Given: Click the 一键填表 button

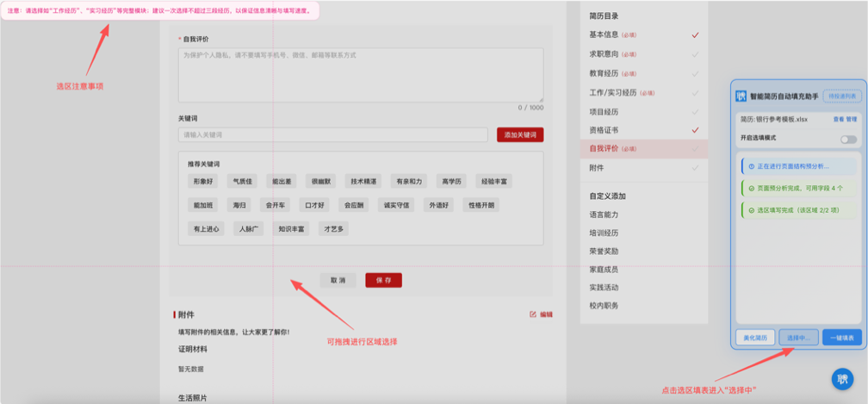Looking at the screenshot, I should pyautogui.click(x=842, y=338).
